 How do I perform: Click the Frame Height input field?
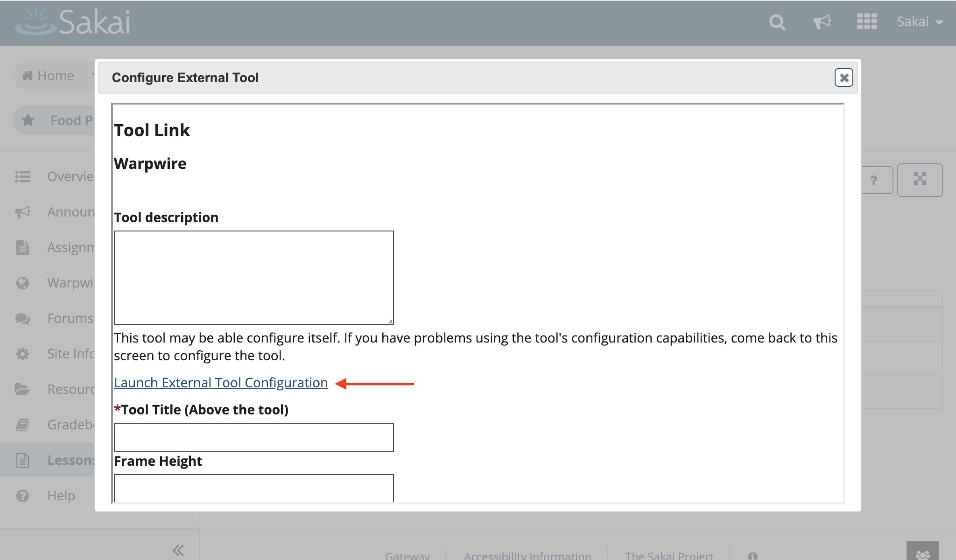pos(253,488)
